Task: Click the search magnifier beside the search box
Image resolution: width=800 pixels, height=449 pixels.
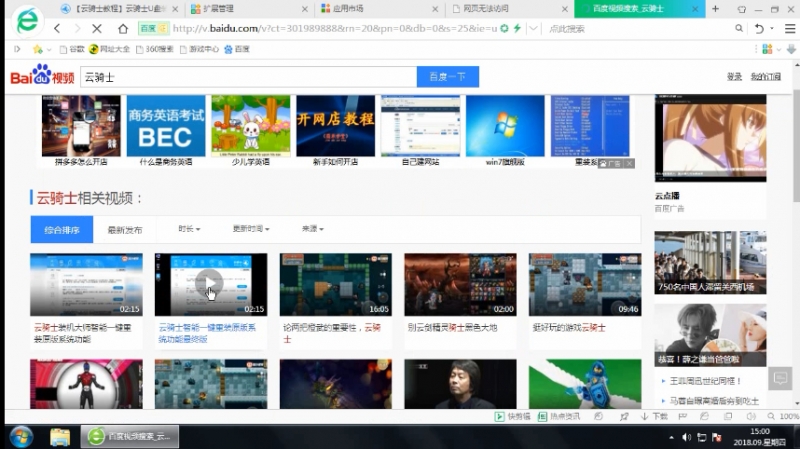Action: (739, 29)
